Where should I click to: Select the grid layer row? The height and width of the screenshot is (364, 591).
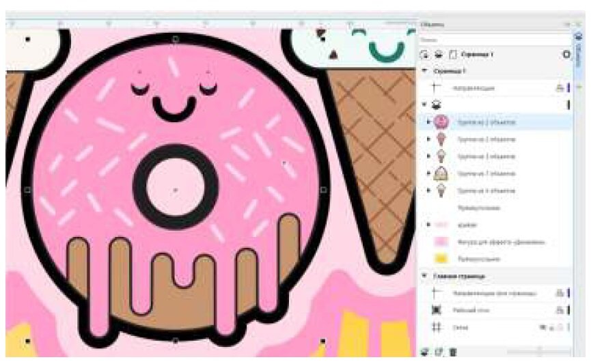tap(495, 327)
